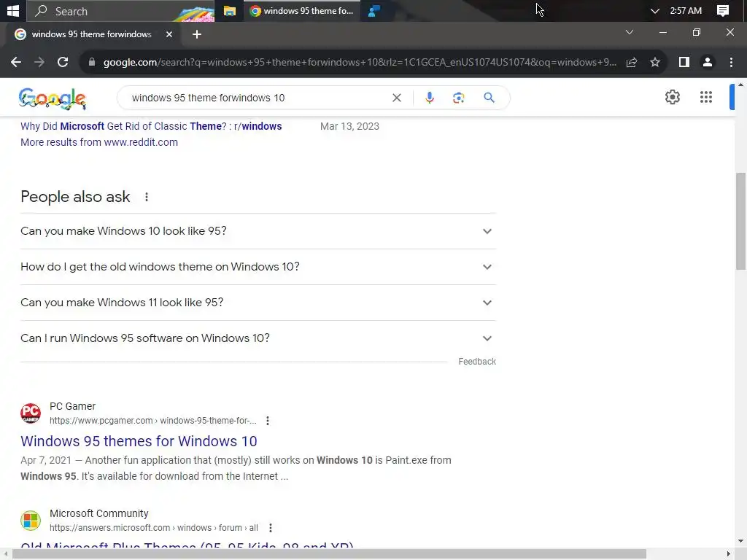Screen dimensions: 747x560
Task: Click the scroll down arrow button
Action: (x=740, y=541)
